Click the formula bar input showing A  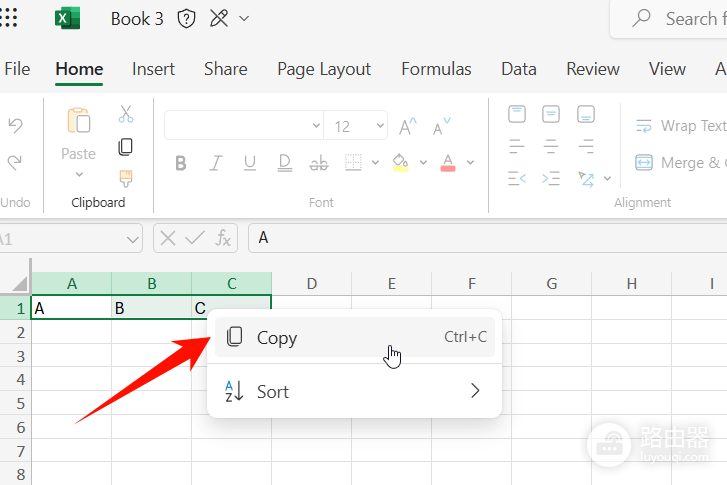click(x=488, y=238)
